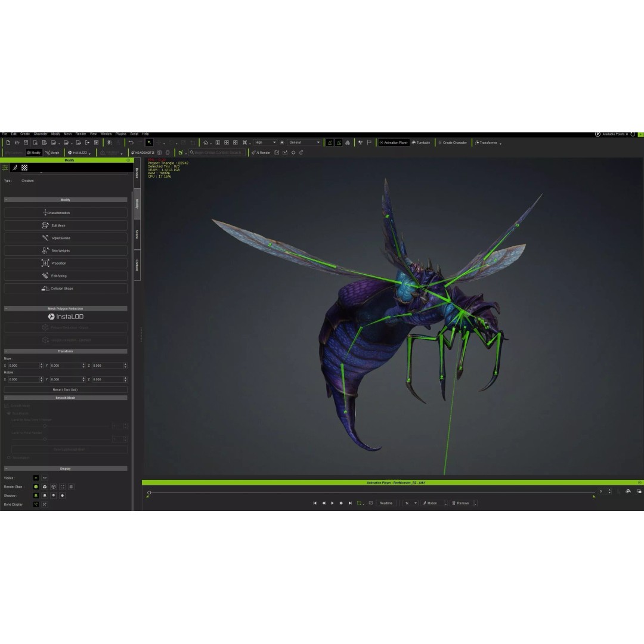Image resolution: width=644 pixels, height=644 pixels.
Task: Click the Undo arrow icon
Action: tap(131, 143)
